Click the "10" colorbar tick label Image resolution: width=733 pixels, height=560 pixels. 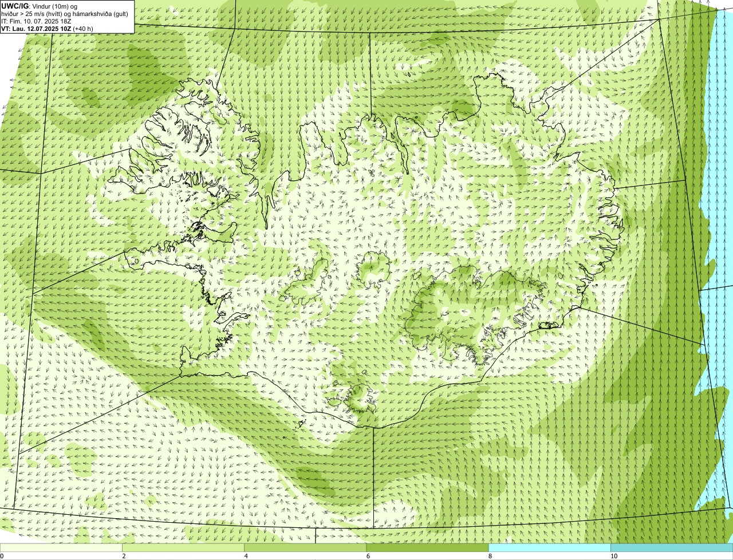click(x=613, y=556)
